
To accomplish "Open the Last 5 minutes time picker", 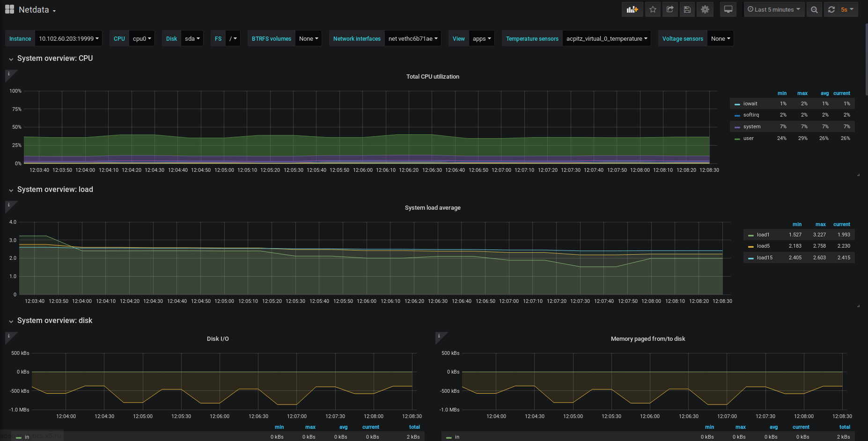I will (x=774, y=9).
